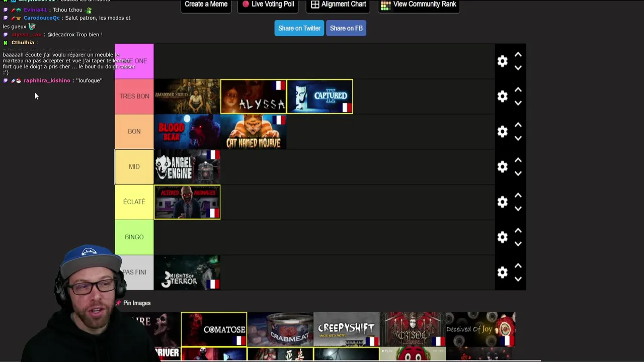Viewport: 644px width, 362px height.
Task: Select 3 Nights of Terror thumbnail
Action: [x=187, y=273]
